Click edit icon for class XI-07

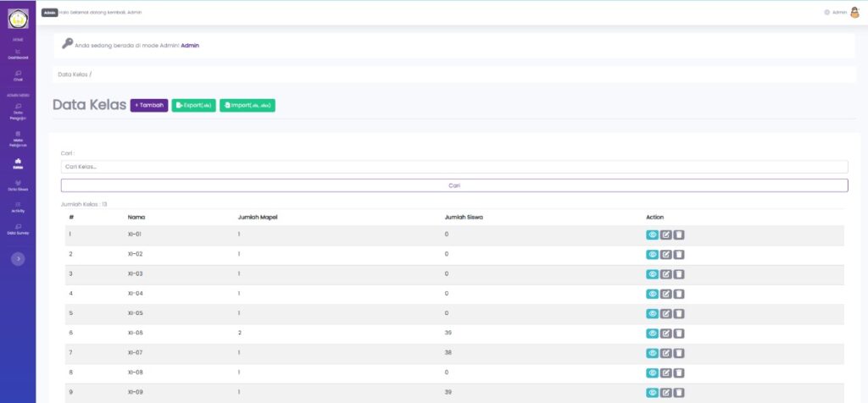coord(666,353)
